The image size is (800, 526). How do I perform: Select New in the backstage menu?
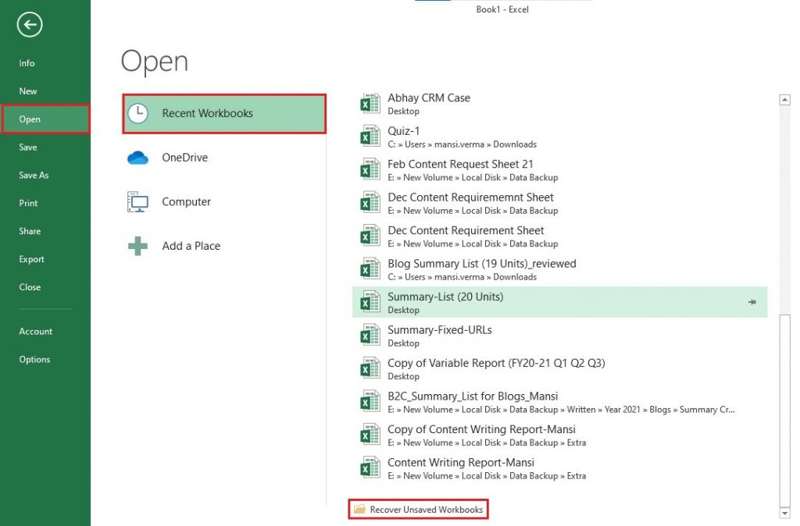coord(45,91)
